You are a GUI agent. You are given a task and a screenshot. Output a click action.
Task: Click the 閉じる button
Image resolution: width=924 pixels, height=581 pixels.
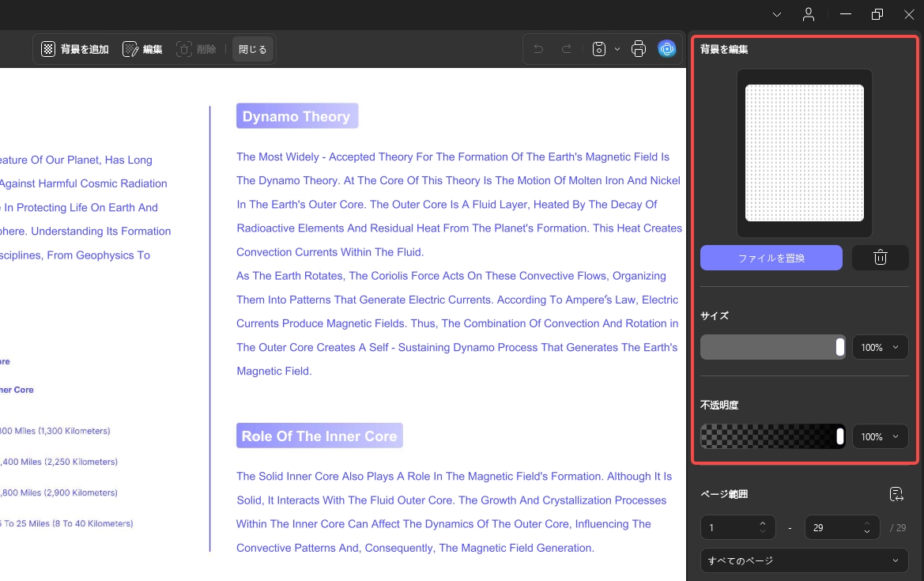point(253,49)
